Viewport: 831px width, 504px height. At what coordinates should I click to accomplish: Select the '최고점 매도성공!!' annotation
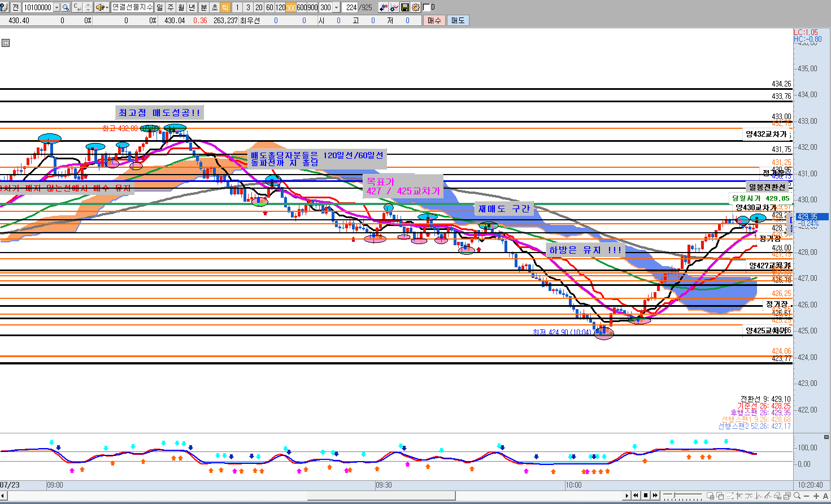click(x=159, y=112)
